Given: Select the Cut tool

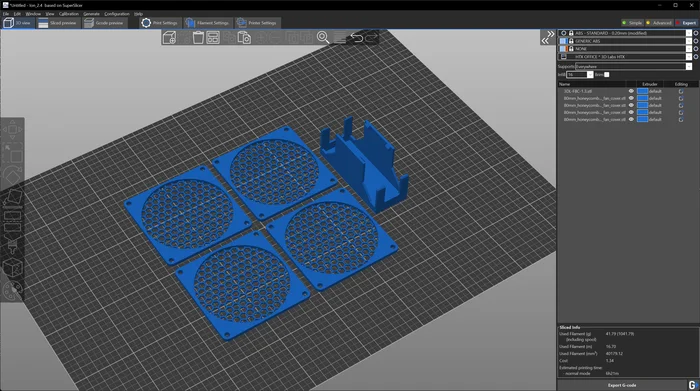Looking at the screenshot, I should (x=12, y=221).
